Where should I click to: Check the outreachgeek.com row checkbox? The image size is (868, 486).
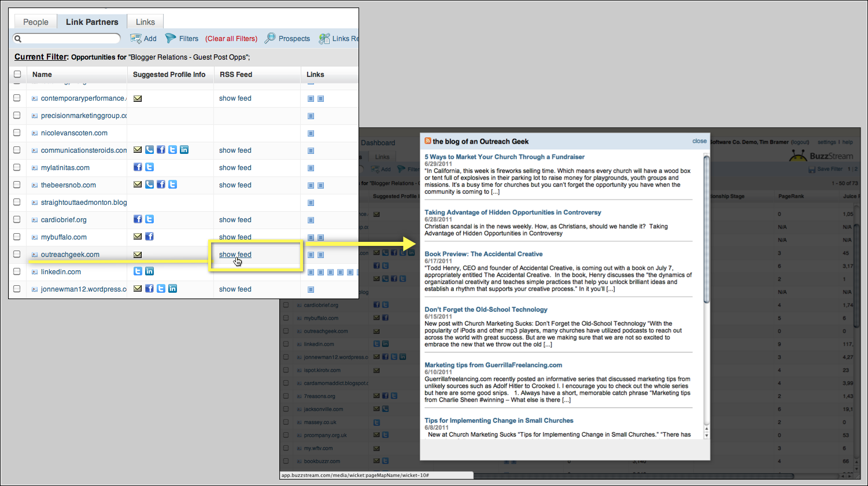17,255
